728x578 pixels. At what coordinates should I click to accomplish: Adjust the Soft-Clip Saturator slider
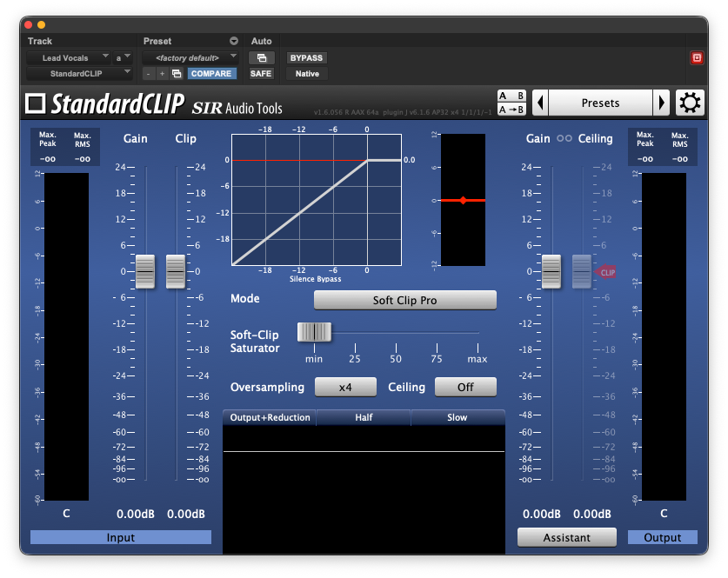point(314,332)
